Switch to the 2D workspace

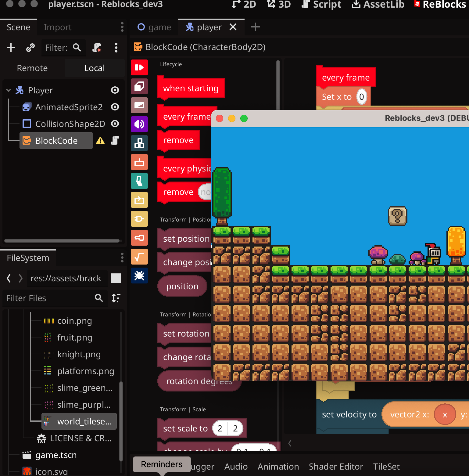point(244,5)
